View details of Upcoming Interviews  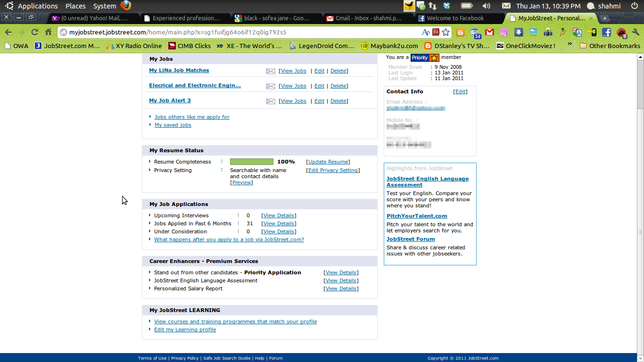[279, 215]
